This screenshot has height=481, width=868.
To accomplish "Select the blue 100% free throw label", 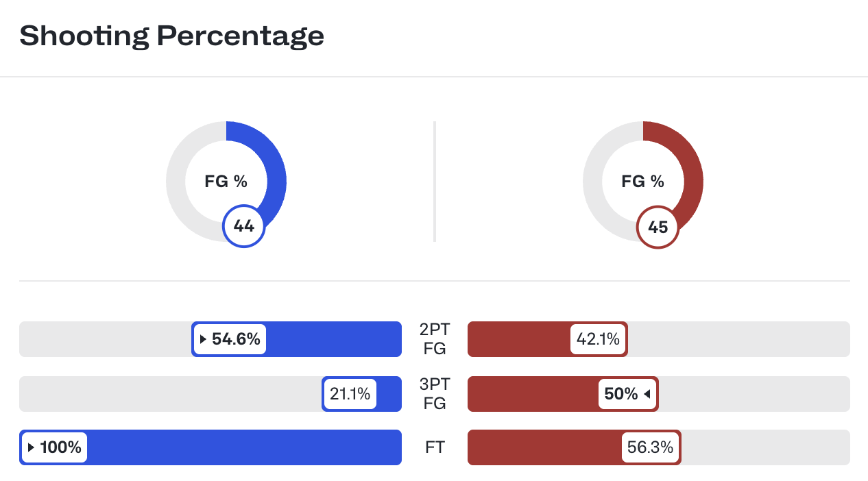I will point(60,447).
